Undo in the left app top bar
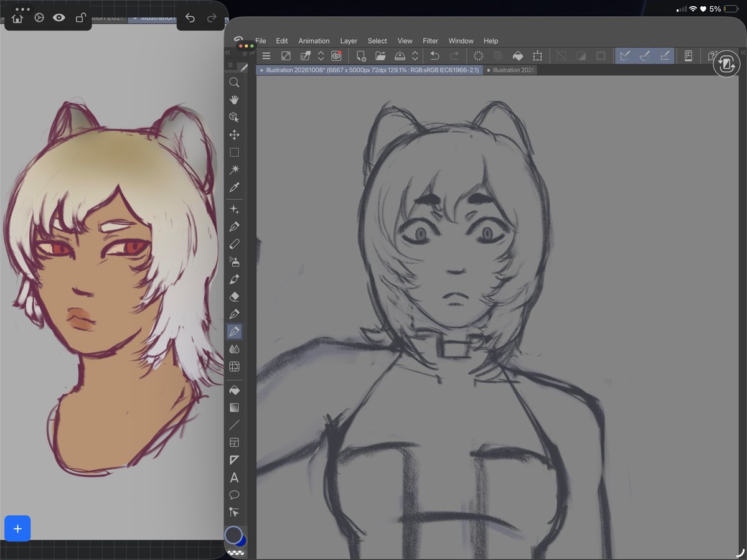Screen dimensions: 747x560 click(x=190, y=18)
